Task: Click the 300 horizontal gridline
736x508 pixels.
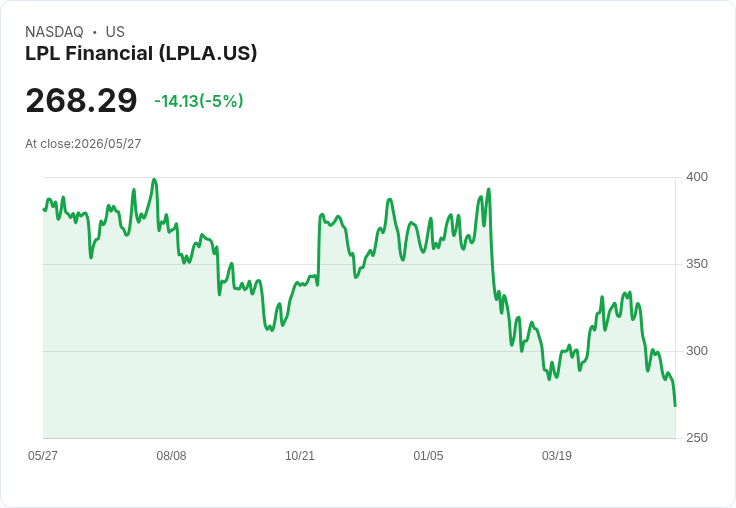Action: (359, 351)
